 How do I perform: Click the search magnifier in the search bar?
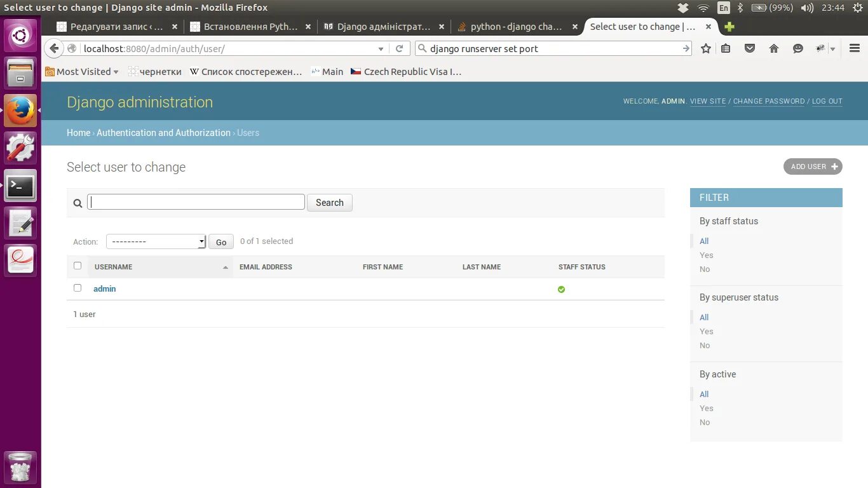(423, 48)
